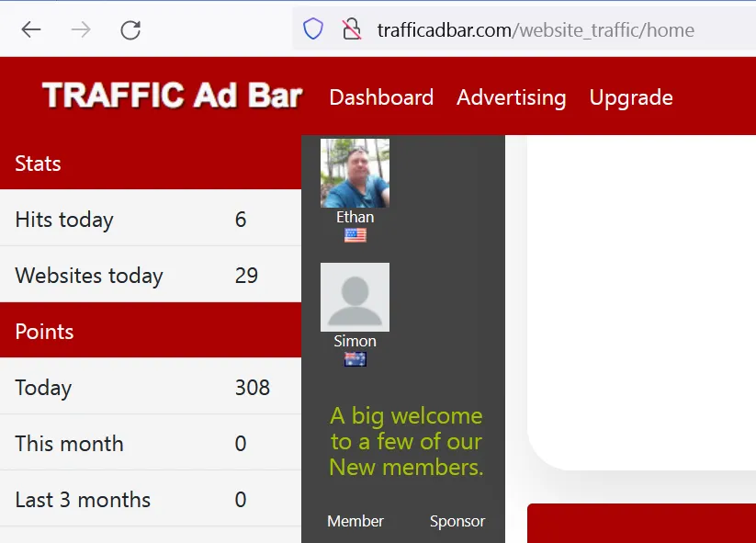The width and height of the screenshot is (756, 543).
Task: Click the Today points value 308
Action: [253, 388]
